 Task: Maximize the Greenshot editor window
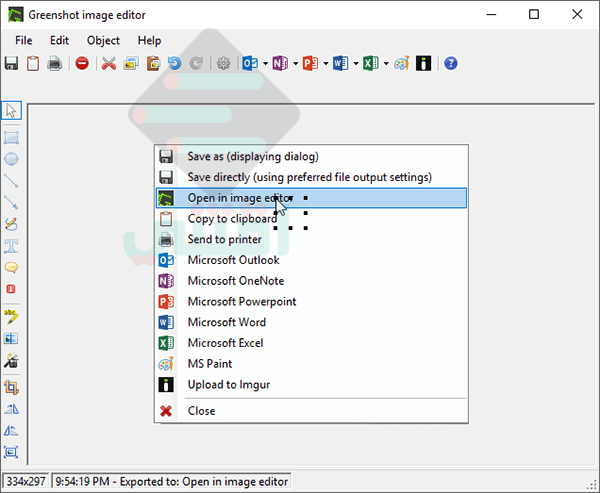pos(534,15)
